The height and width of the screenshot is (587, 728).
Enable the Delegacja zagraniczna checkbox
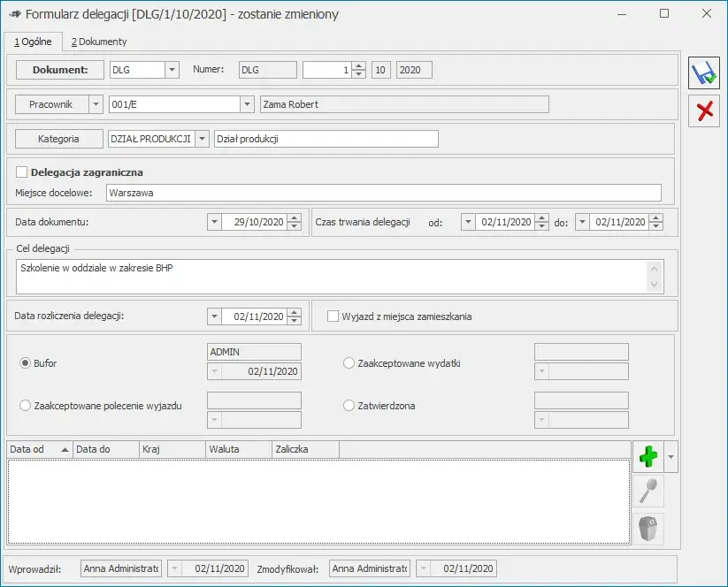point(22,172)
